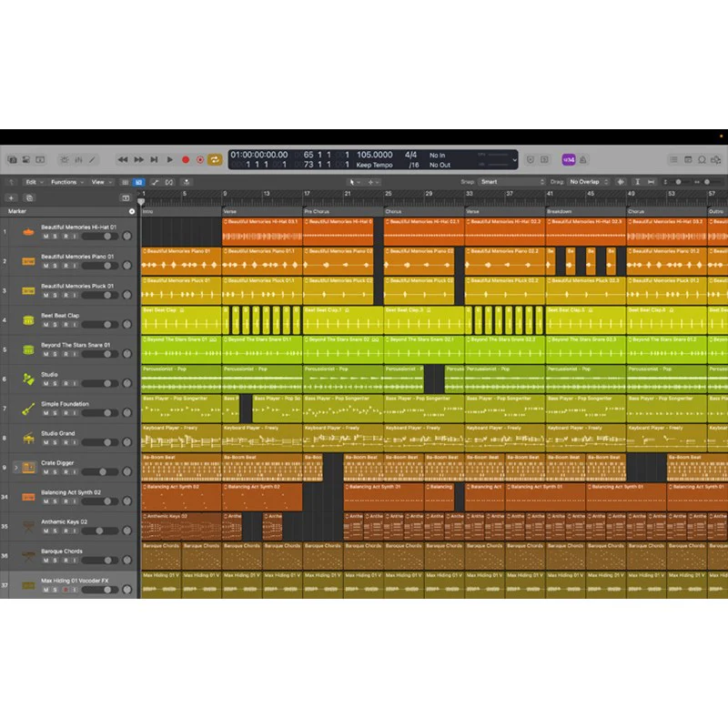Adjust the Studio Grand volume slider
Screen dimensions: 728x728
pyautogui.click(x=100, y=442)
